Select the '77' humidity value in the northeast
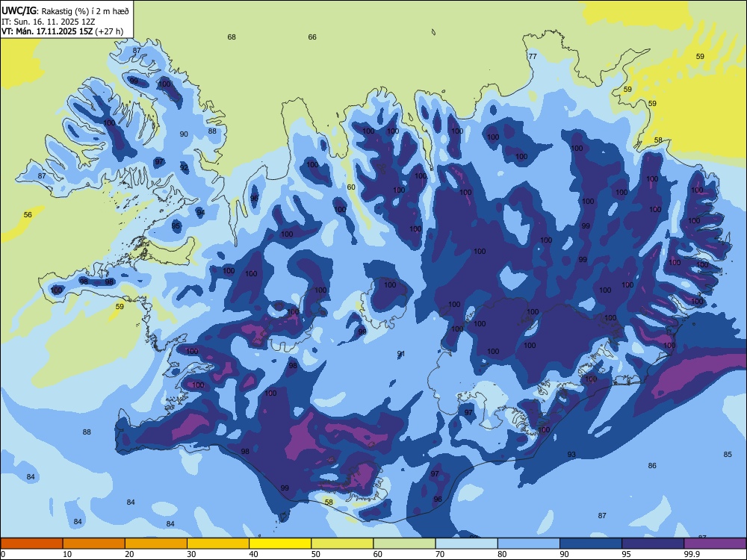747x560 pixels. pyautogui.click(x=533, y=56)
